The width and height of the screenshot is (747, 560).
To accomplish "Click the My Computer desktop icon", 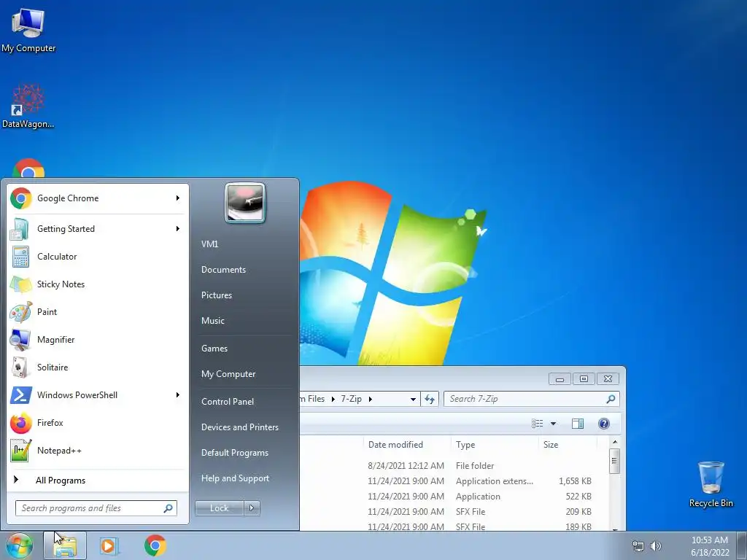I will point(28,31).
